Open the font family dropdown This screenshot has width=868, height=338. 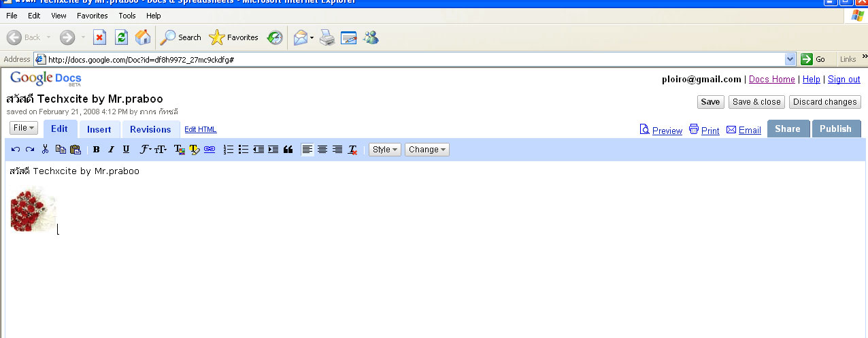click(146, 150)
